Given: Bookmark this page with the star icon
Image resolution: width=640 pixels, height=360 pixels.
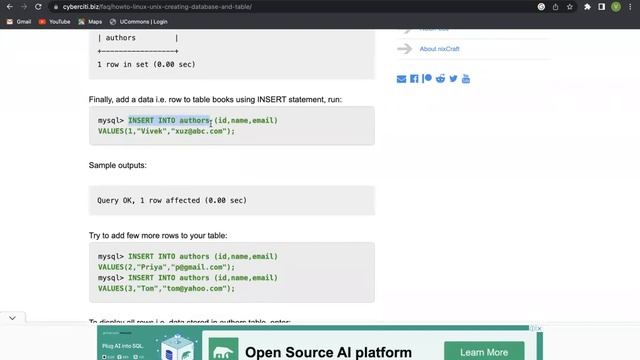Looking at the screenshot, I should click(x=570, y=7).
